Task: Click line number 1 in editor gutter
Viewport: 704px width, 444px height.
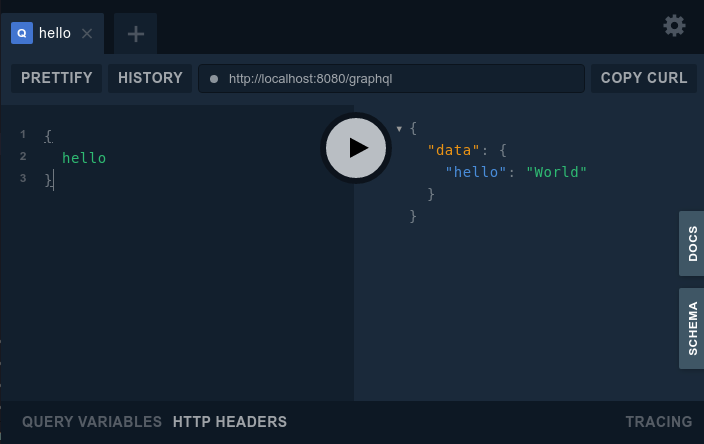Action: (x=22, y=134)
